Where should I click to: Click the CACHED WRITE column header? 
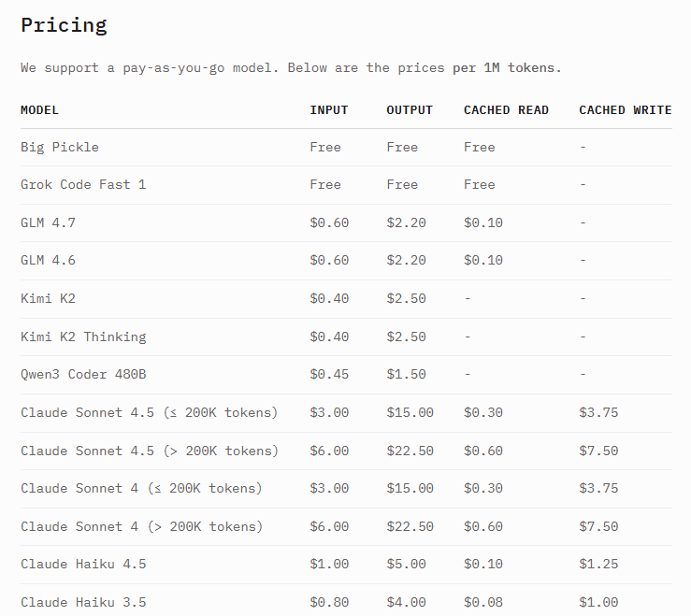click(625, 110)
